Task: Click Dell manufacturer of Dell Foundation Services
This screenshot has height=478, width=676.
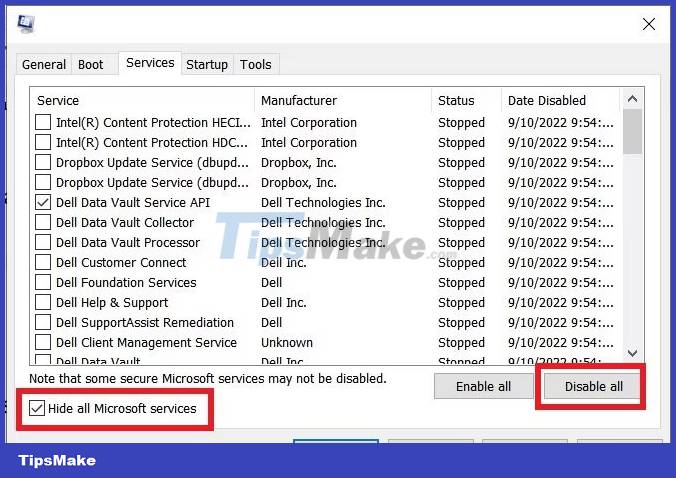Action: [x=272, y=282]
